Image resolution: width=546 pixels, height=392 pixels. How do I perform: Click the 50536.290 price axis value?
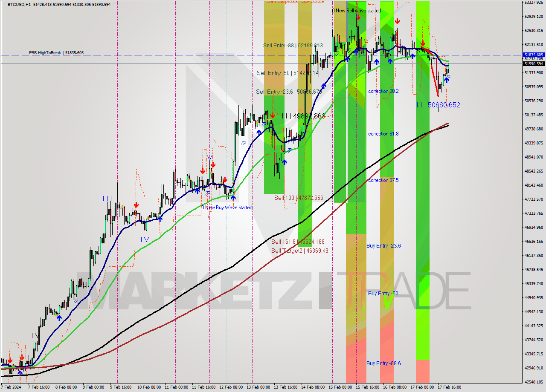point(534,101)
